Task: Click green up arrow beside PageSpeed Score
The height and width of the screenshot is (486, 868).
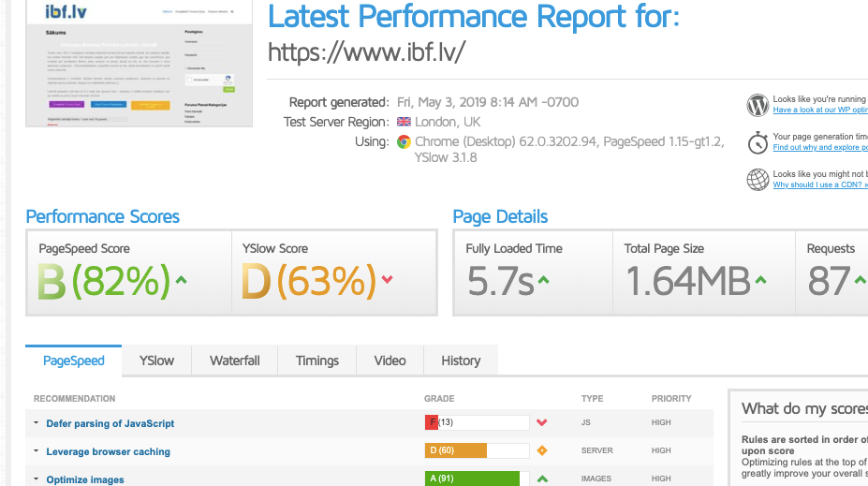Action: (181, 279)
